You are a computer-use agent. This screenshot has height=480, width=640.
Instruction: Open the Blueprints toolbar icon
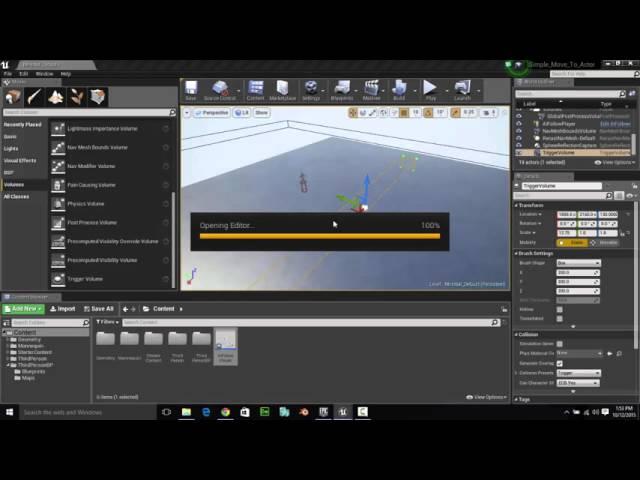coord(342,90)
